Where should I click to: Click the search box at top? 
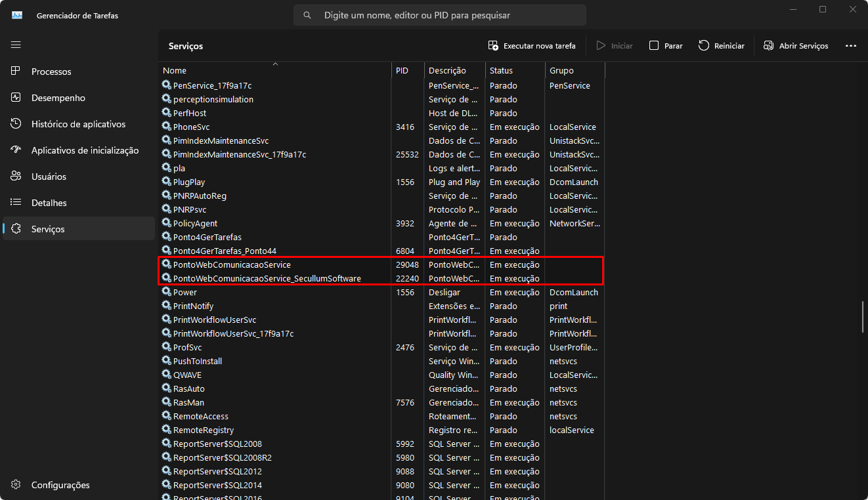(440, 15)
